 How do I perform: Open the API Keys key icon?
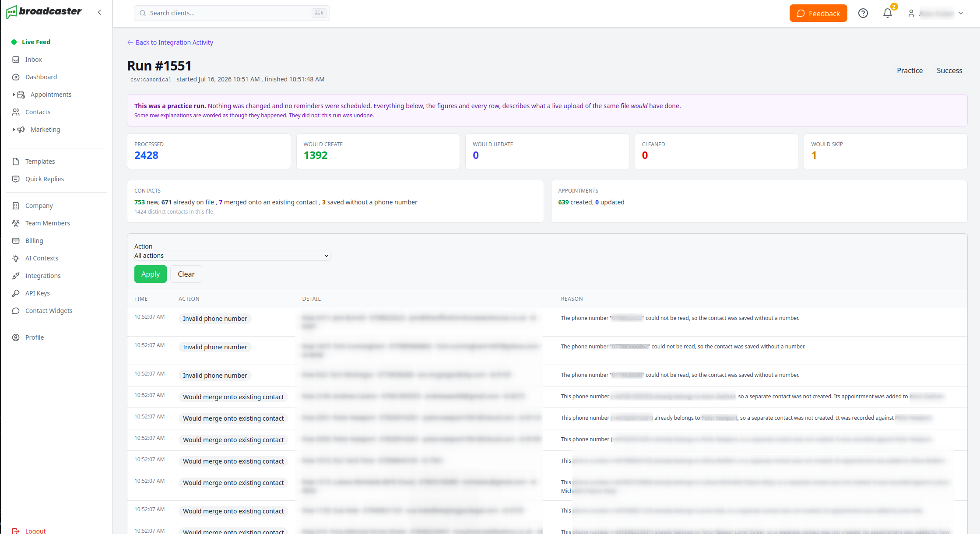pos(16,293)
